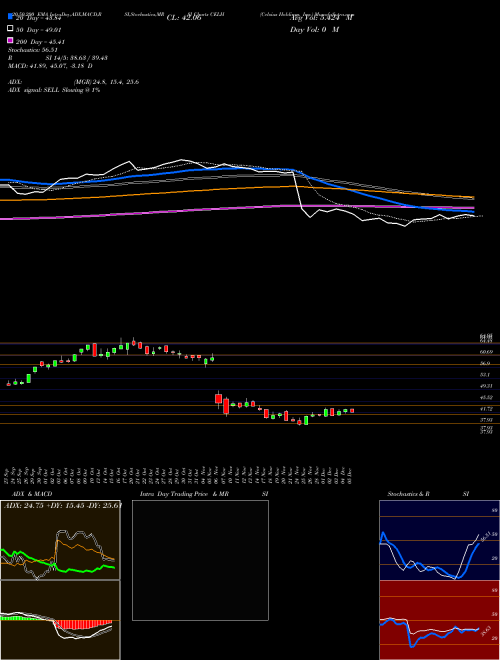
Task: Click the ADX signal: SELL text
Action: 54,90
